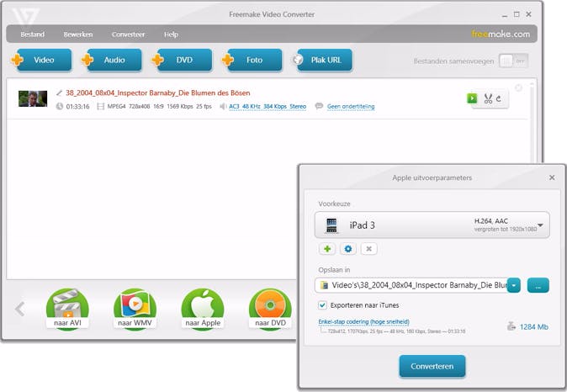Click the folder icon in save path
567x392 pixels.
click(324, 285)
